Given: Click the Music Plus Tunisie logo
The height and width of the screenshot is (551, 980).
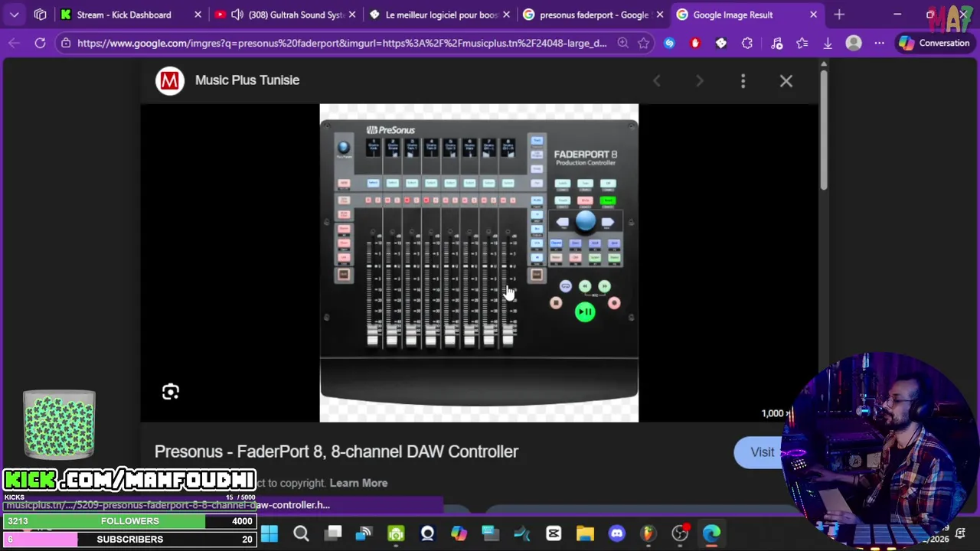Looking at the screenshot, I should [170, 80].
